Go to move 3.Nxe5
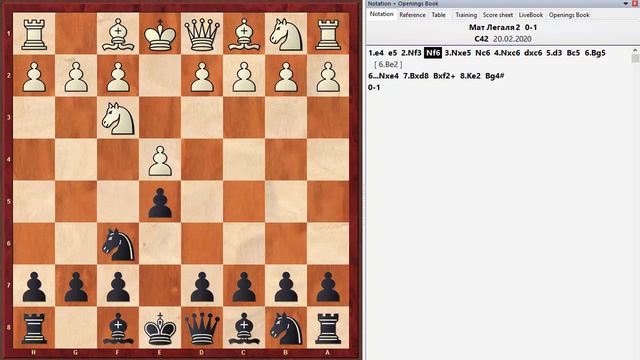640x360 pixels. (458, 53)
